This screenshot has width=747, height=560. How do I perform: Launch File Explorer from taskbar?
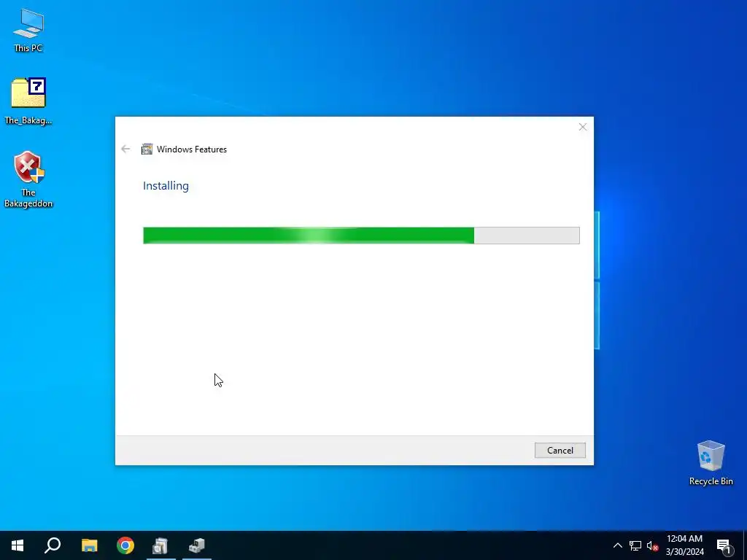pos(89,545)
